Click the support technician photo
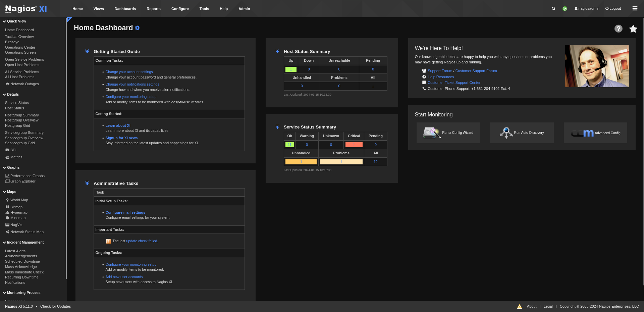Screen dimensions: 644x312 597,66
